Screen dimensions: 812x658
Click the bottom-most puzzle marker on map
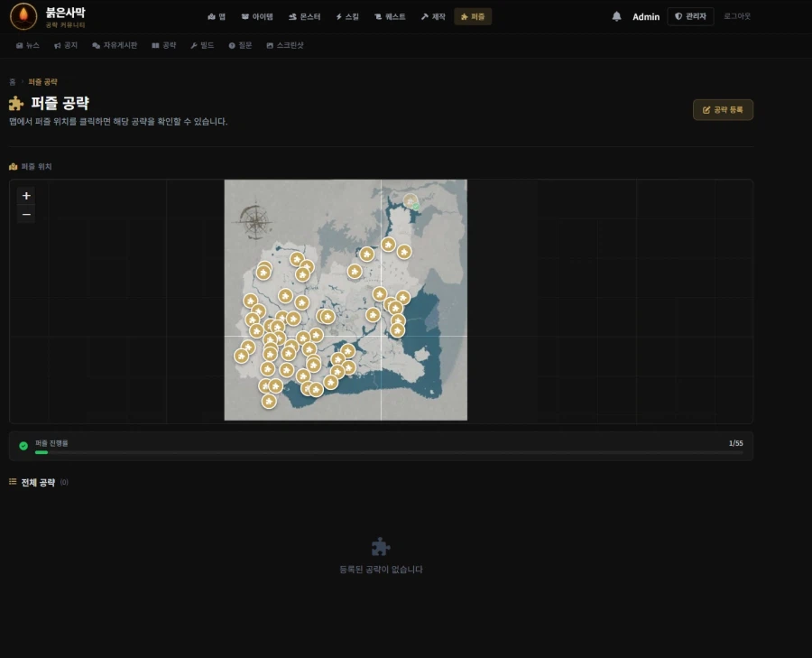[269, 401]
